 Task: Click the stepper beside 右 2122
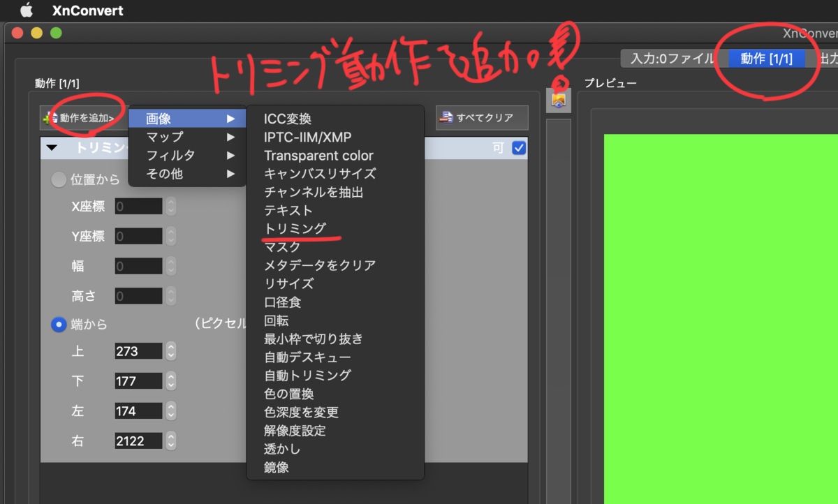coord(171,440)
